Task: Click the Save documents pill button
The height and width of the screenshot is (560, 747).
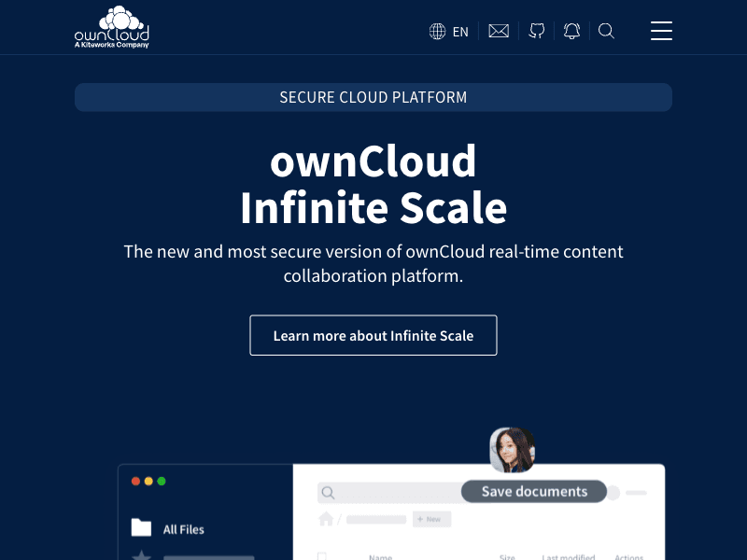Action: pyautogui.click(x=533, y=492)
